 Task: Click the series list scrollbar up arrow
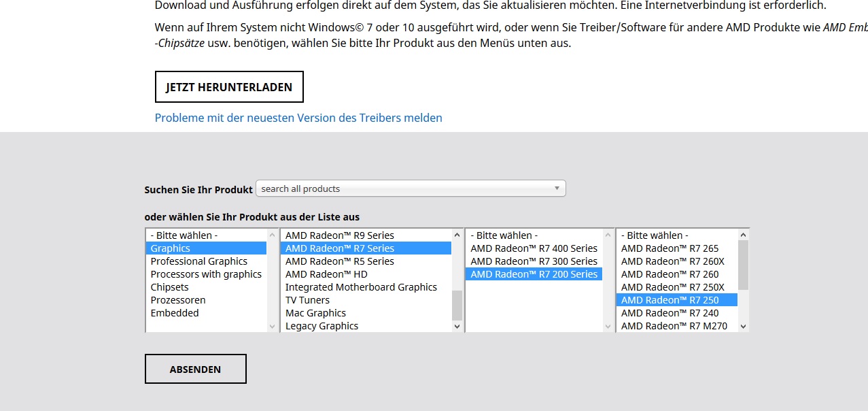[x=457, y=235]
